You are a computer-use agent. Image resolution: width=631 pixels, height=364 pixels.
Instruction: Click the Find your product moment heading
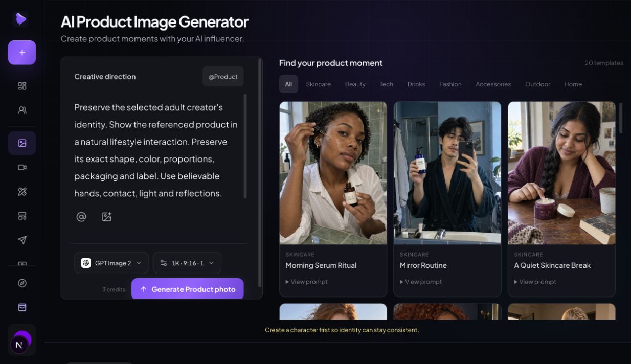pos(331,63)
